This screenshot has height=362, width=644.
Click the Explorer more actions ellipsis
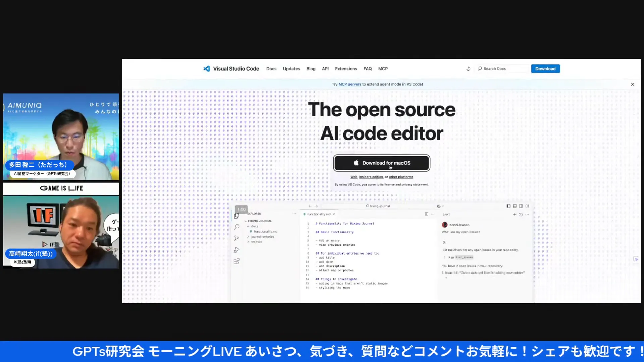point(294,214)
